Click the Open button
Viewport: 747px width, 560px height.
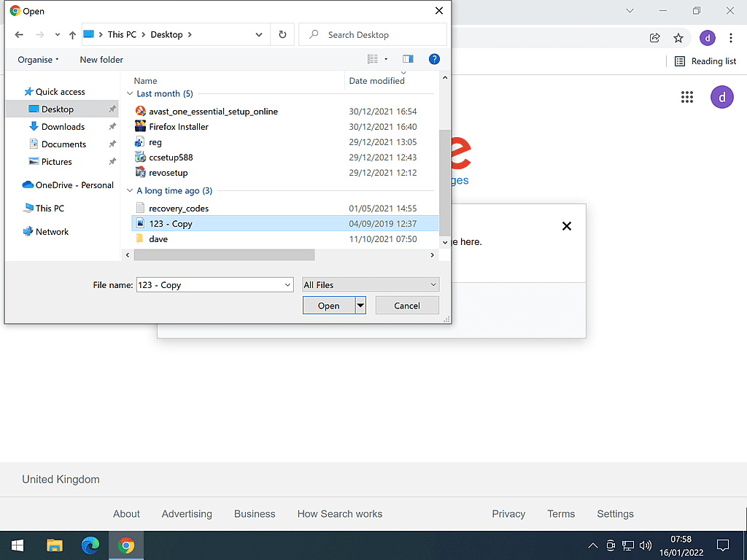click(x=328, y=306)
